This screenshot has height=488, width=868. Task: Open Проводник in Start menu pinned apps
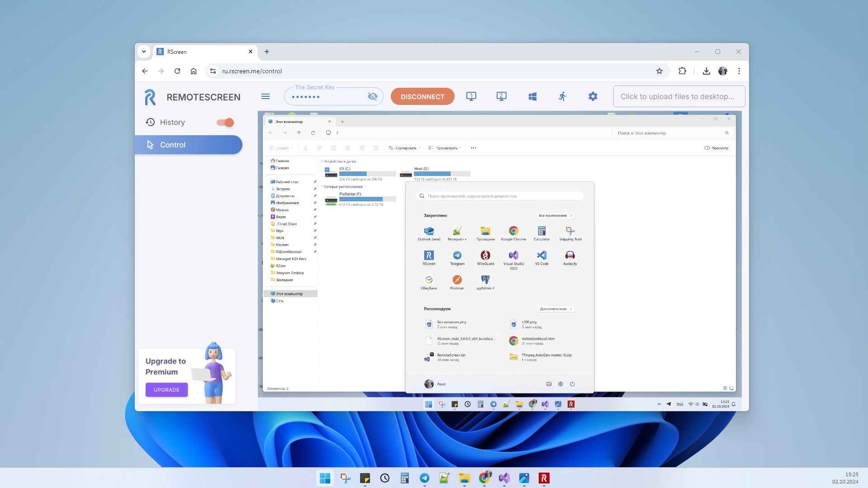click(485, 234)
